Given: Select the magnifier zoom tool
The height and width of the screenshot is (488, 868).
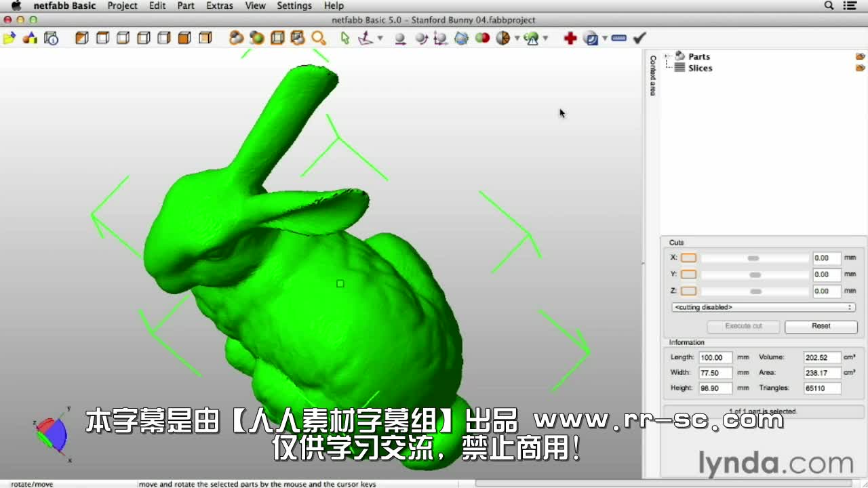Looking at the screenshot, I should click(319, 38).
